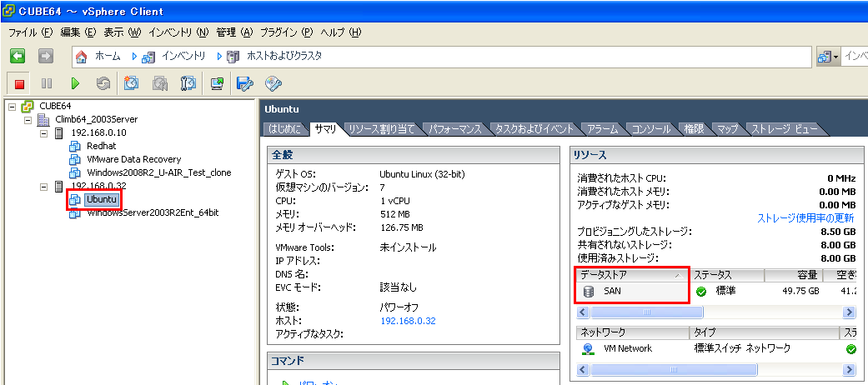Click the network list horizontal scrollbar thumb
Screen dimensions: 868x385
674,369
